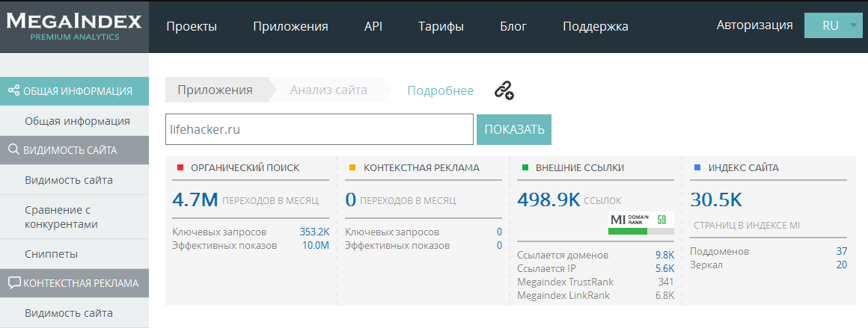Open the Проекты menu
The width and height of the screenshot is (868, 328).
click(192, 27)
